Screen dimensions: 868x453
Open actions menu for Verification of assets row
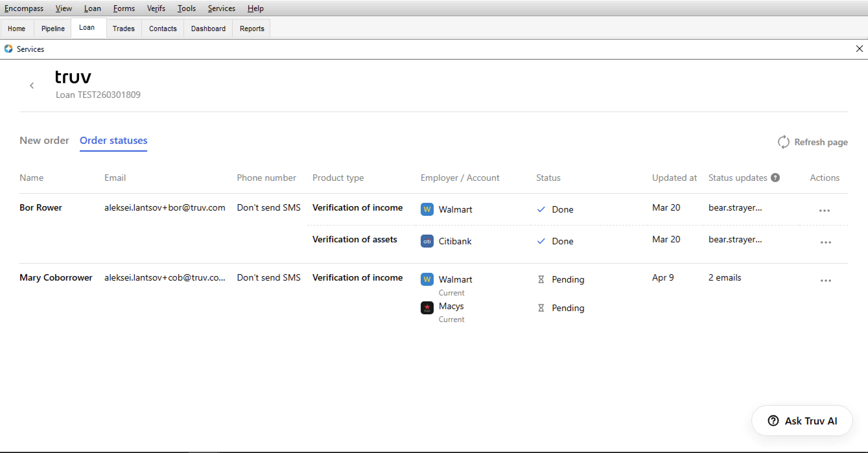826,242
